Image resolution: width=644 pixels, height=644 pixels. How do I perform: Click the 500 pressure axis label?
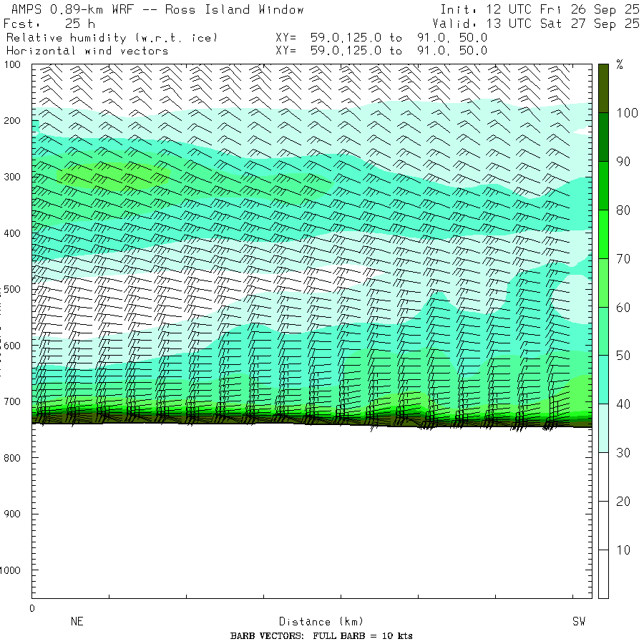[x=12, y=289]
